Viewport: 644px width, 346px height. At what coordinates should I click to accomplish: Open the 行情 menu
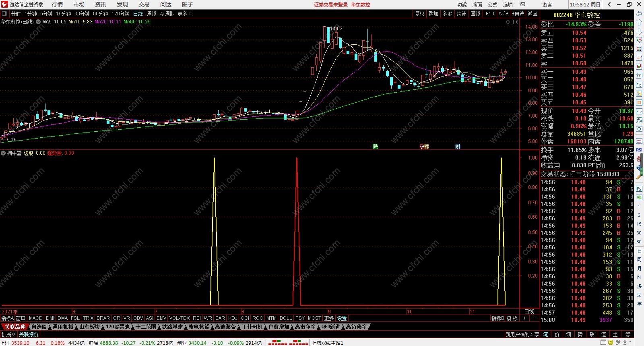[x=57, y=4]
